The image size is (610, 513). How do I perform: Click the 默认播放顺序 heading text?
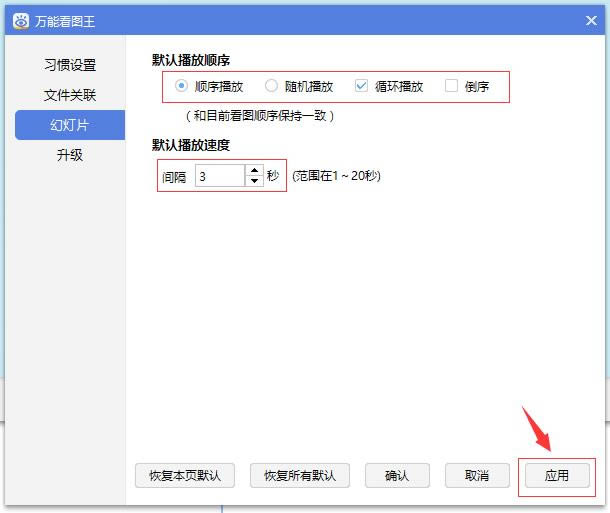coord(191,60)
